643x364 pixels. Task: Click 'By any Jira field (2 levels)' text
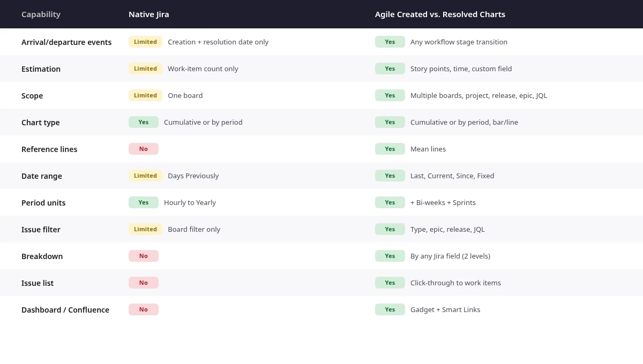pyautogui.click(x=450, y=256)
